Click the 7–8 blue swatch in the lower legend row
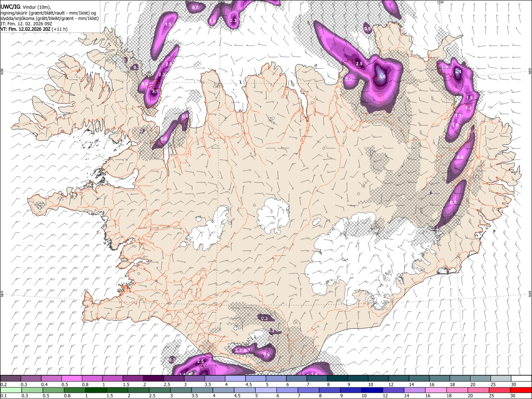This screenshot has height=399, width=532. (308, 390)
